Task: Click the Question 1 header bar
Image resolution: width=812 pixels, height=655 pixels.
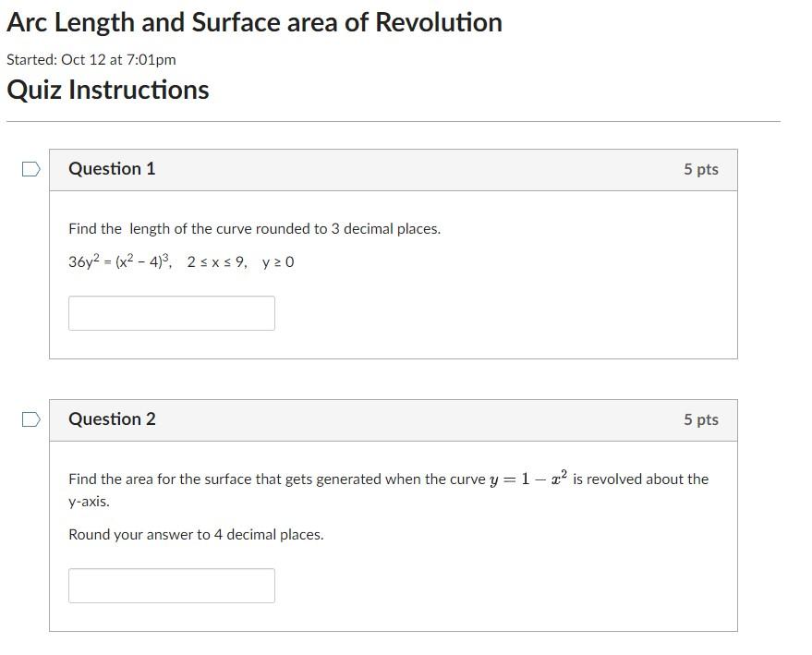Action: coord(393,169)
